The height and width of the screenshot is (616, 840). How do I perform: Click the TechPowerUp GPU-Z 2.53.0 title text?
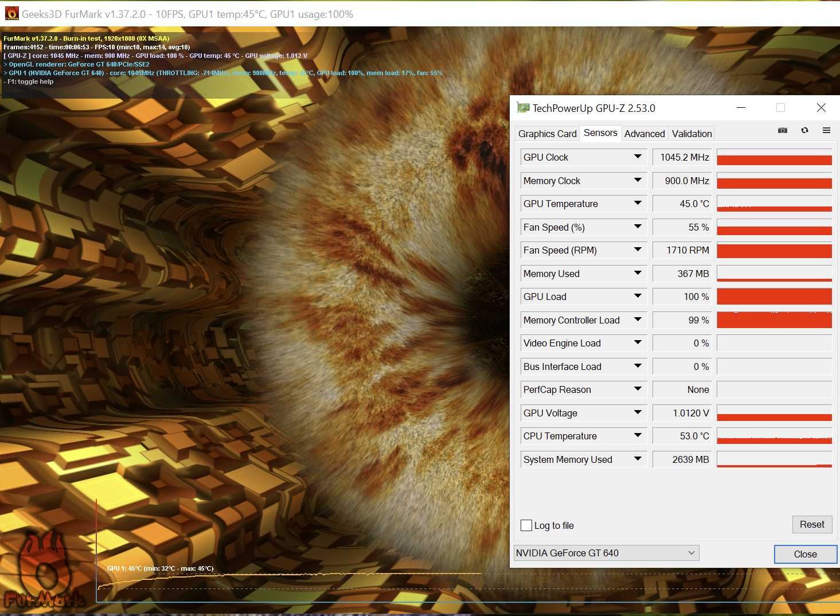[x=593, y=108]
